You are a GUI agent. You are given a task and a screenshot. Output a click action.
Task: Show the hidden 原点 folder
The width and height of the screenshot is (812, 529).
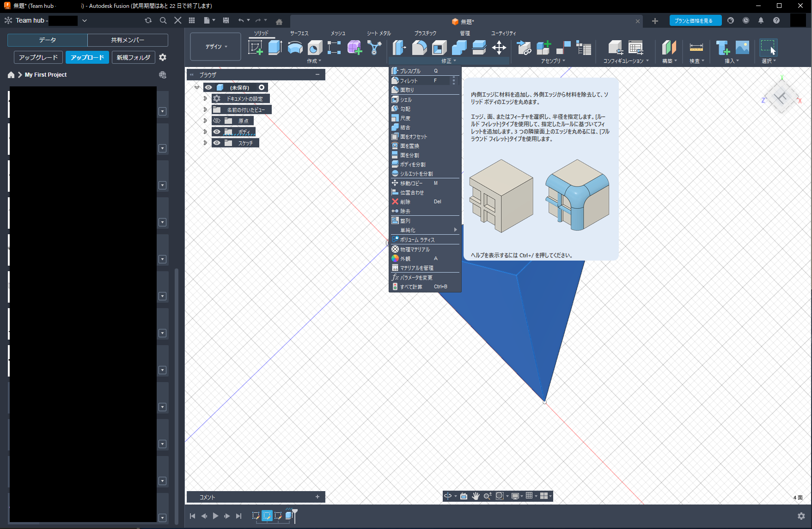(217, 121)
